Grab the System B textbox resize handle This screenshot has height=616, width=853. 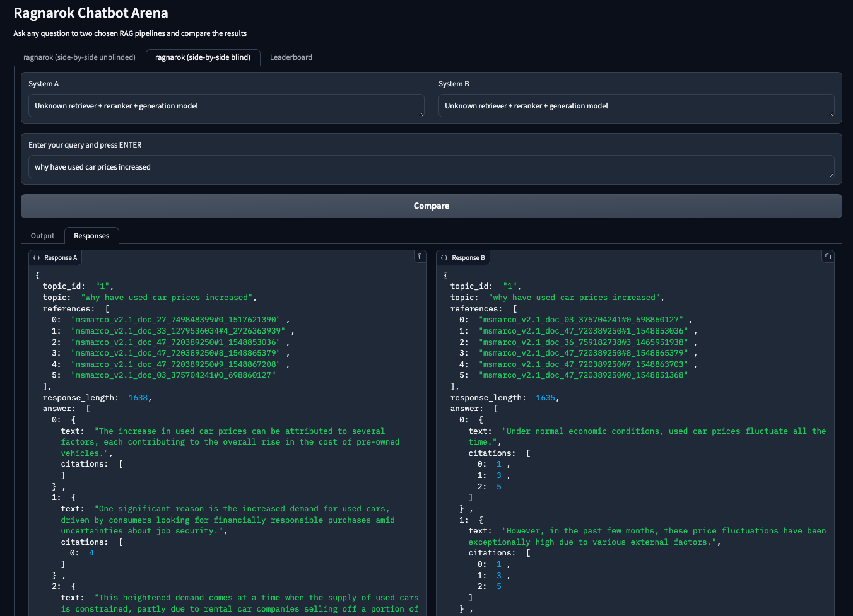(x=831, y=113)
